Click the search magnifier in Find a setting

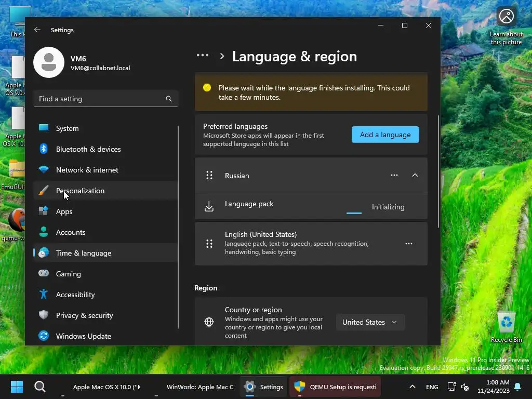pos(169,99)
